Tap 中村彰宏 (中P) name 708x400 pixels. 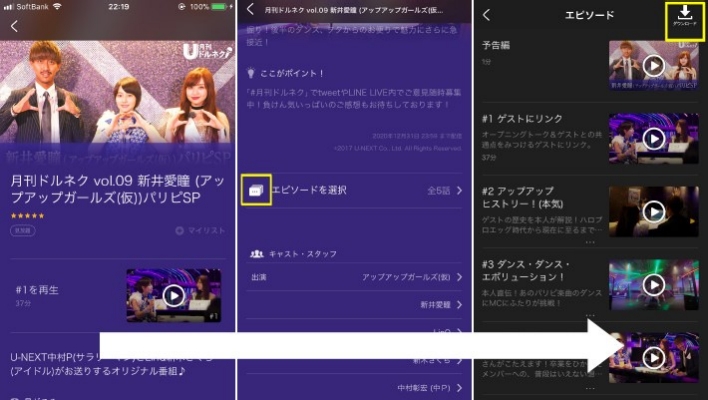click(x=424, y=388)
